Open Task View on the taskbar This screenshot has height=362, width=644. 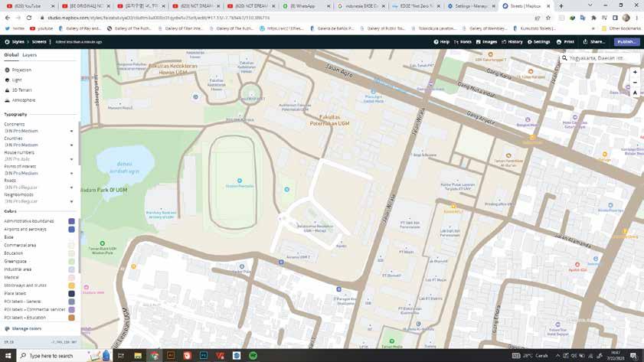point(121,355)
